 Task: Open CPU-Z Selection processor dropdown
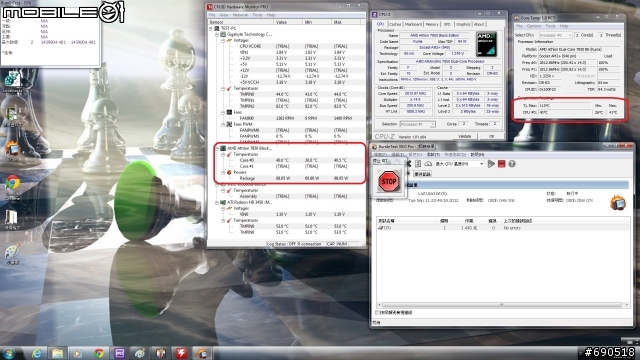(x=417, y=124)
